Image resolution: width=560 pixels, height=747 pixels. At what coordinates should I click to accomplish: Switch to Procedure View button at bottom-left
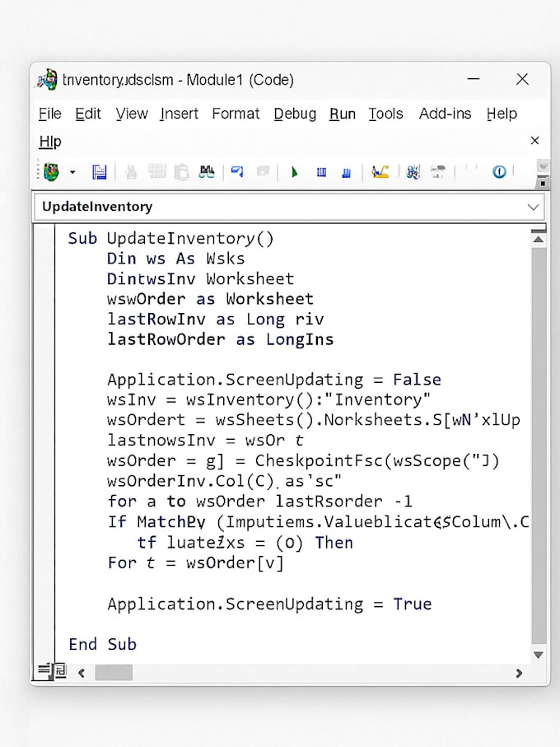(44, 670)
